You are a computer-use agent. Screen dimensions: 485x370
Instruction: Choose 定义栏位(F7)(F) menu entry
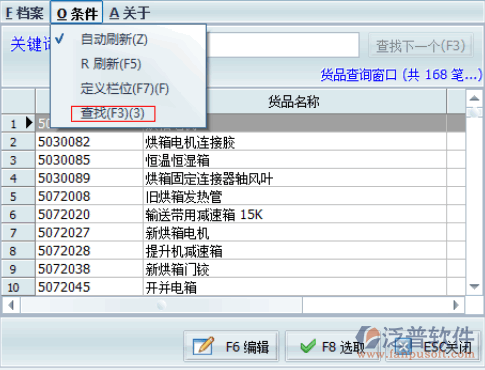[125, 89]
